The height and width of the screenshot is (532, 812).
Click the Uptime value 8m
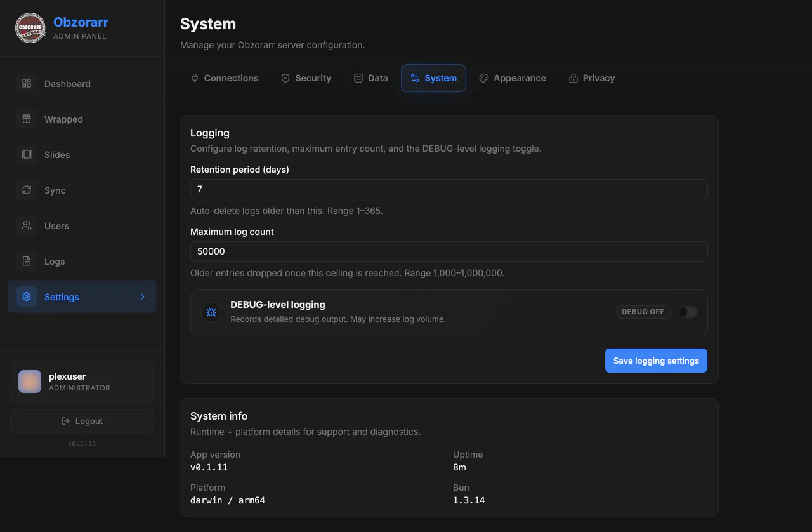tap(459, 467)
